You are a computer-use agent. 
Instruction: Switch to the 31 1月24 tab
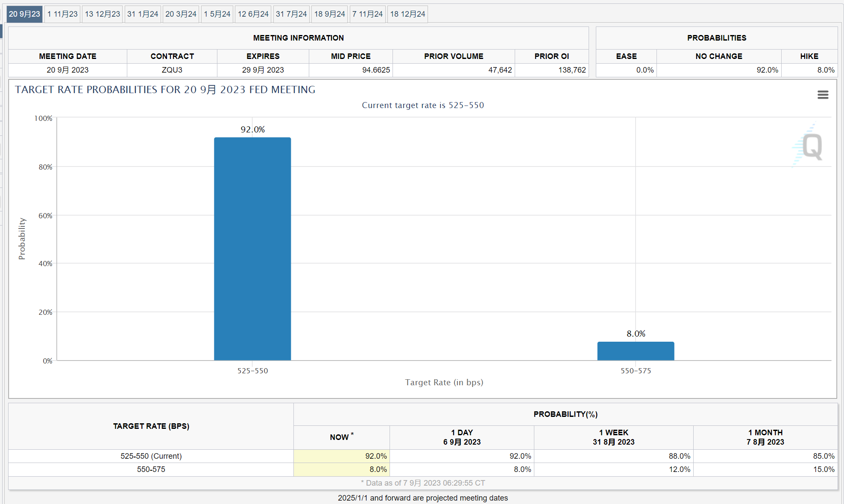coord(143,14)
